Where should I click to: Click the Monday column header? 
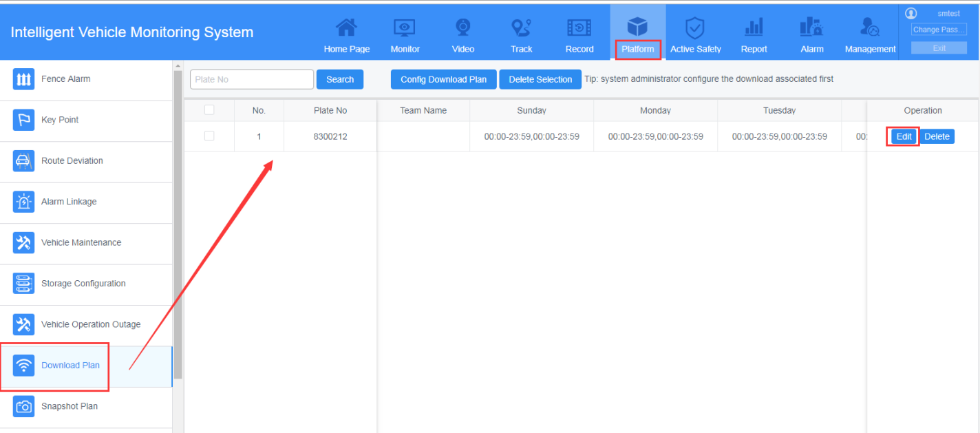pos(655,110)
